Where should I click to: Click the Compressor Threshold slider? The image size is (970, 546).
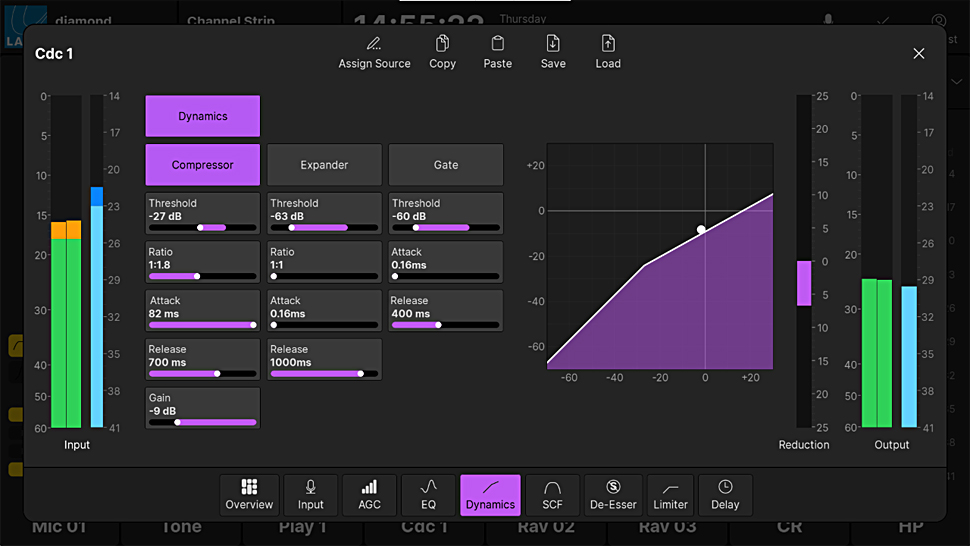[203, 227]
